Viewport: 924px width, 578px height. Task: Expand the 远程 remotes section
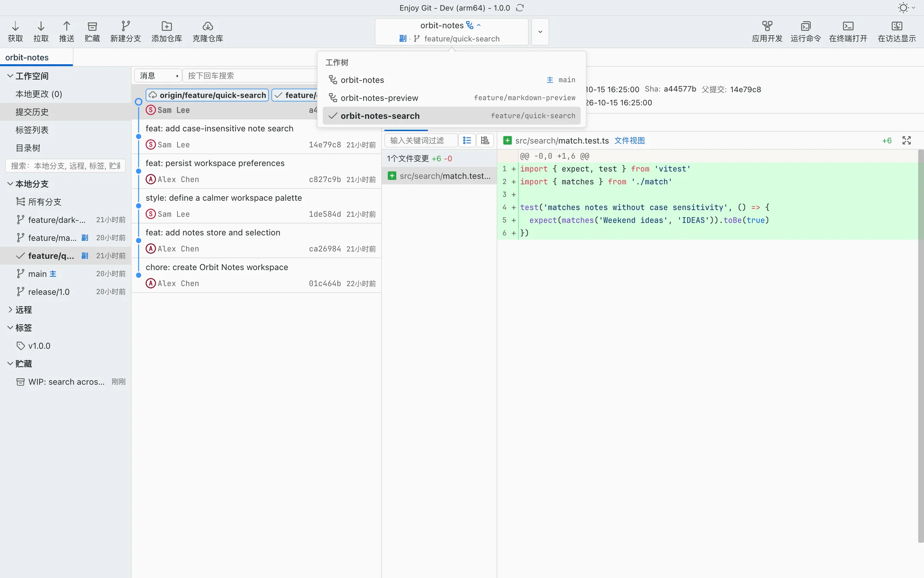pyautogui.click(x=10, y=310)
